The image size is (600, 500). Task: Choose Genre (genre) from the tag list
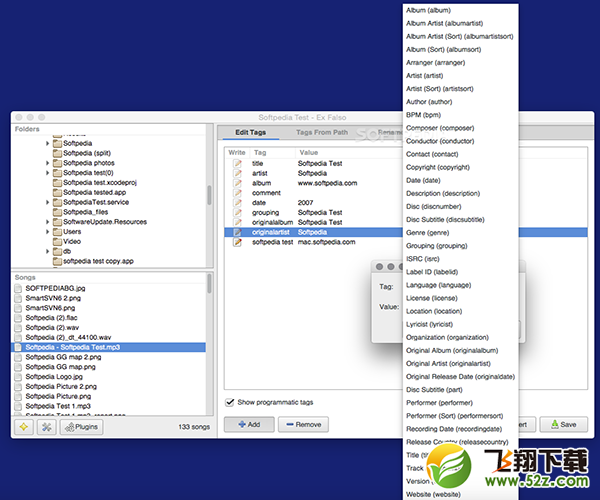pyautogui.click(x=427, y=233)
